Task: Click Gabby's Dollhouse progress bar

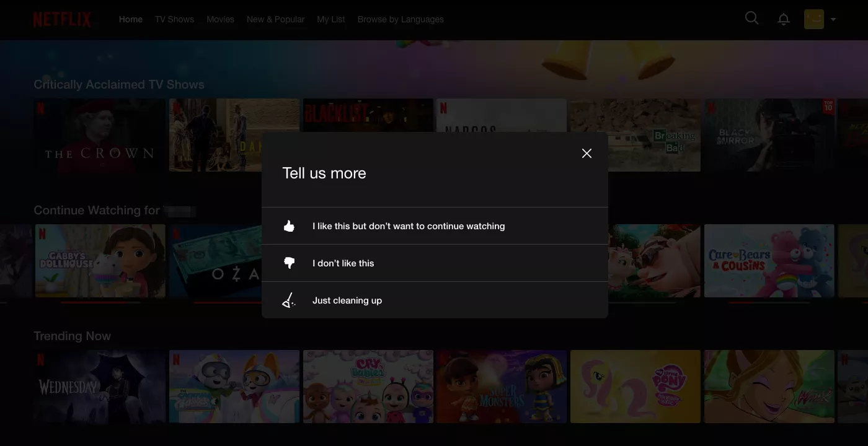Action: (x=100, y=303)
